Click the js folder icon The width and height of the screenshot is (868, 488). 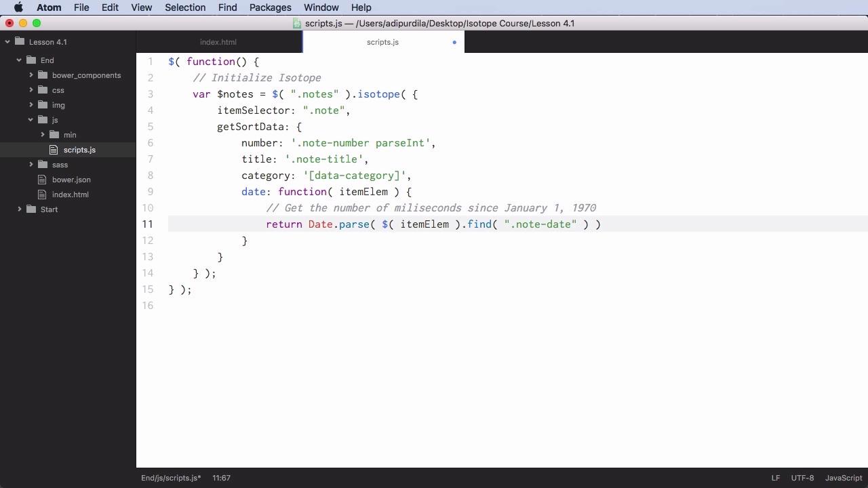[x=43, y=119]
